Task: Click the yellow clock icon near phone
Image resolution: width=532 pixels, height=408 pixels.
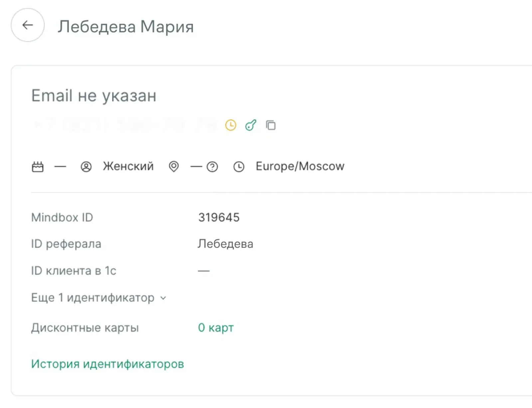Action: pos(231,125)
